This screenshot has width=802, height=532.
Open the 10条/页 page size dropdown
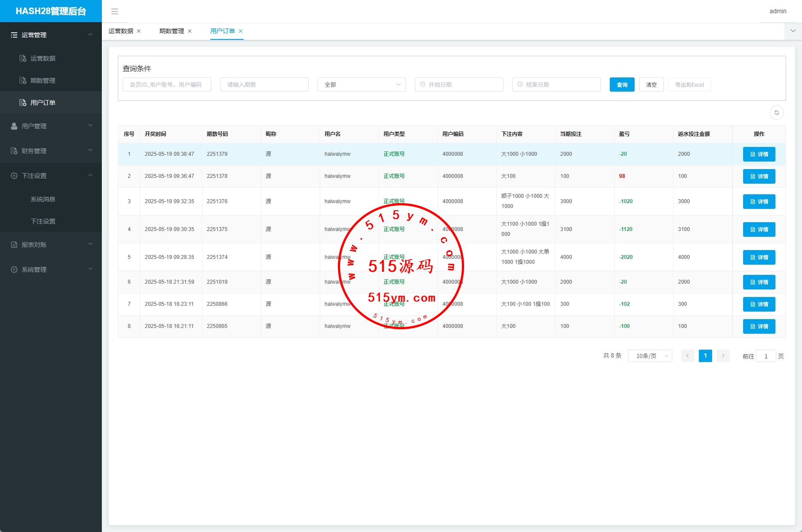pos(650,356)
